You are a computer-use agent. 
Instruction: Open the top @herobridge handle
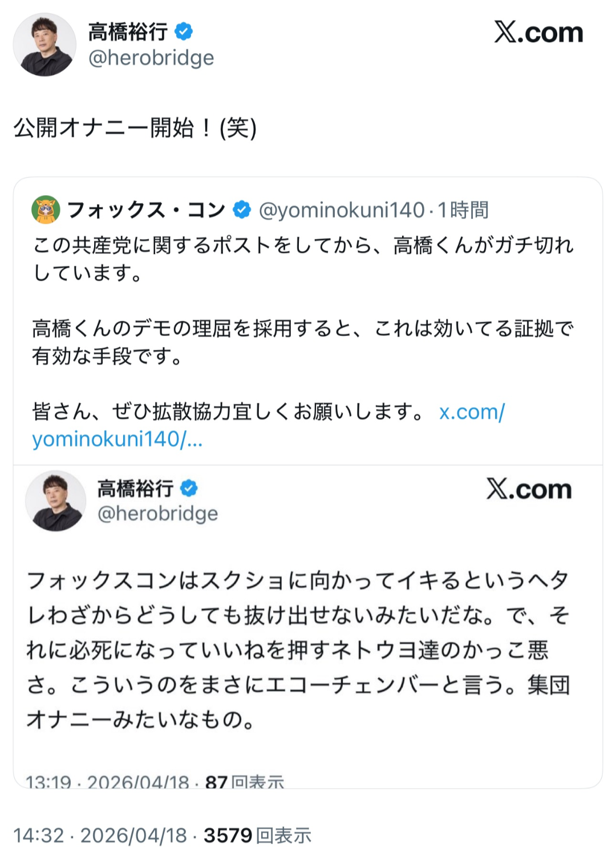tap(151, 58)
